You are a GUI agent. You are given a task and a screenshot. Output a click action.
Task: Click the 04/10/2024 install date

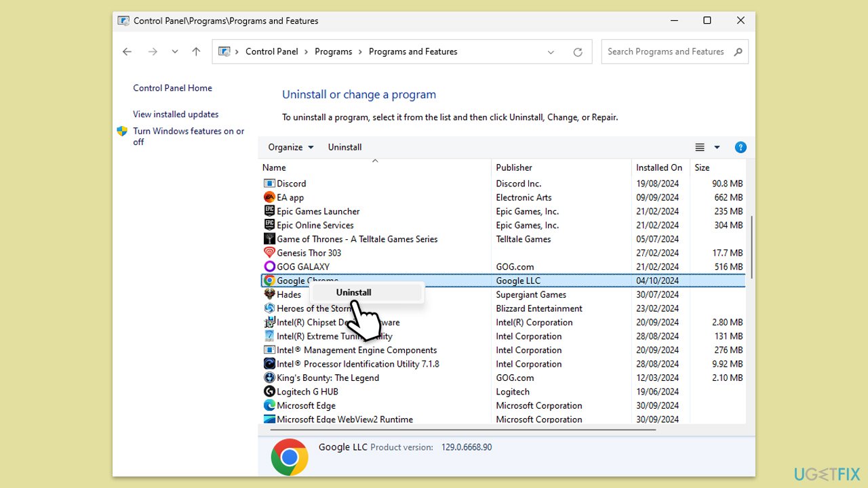pos(657,281)
